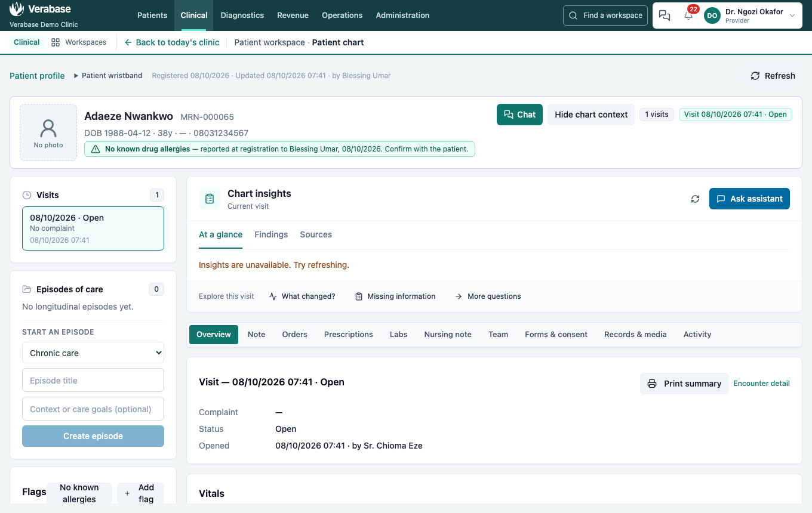Click the Chart insights clipboard icon
The height and width of the screenshot is (513, 812).
coord(210,199)
